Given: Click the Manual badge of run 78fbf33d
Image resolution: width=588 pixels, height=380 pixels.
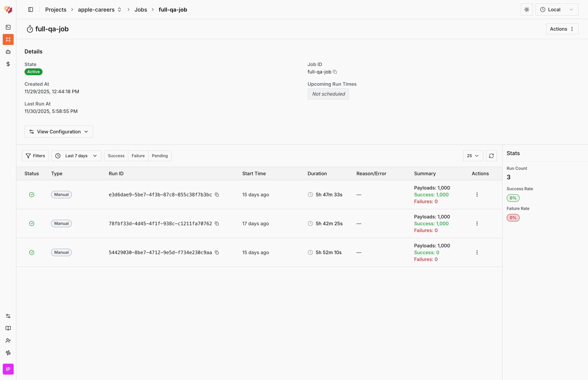Looking at the screenshot, I should tap(61, 224).
